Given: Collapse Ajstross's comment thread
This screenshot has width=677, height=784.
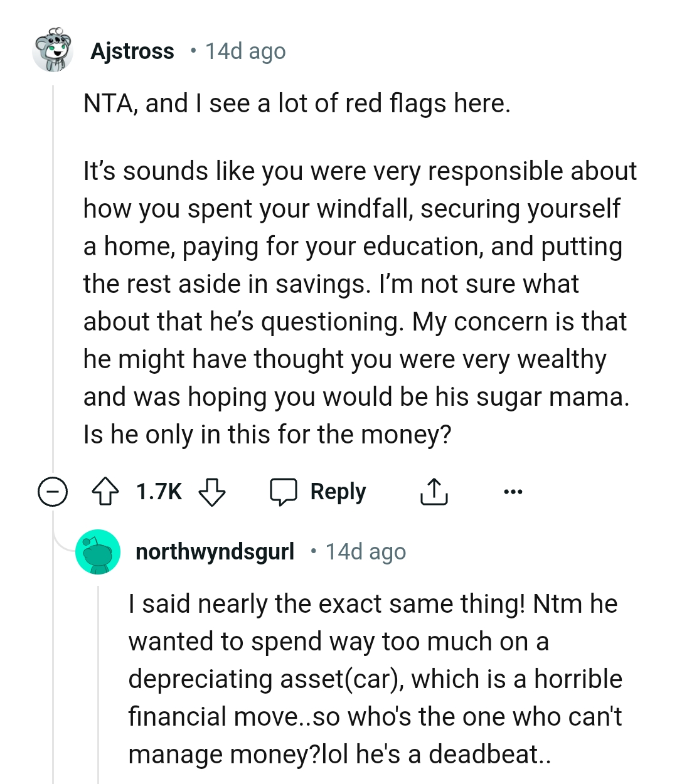Looking at the screenshot, I should pyautogui.click(x=54, y=491).
